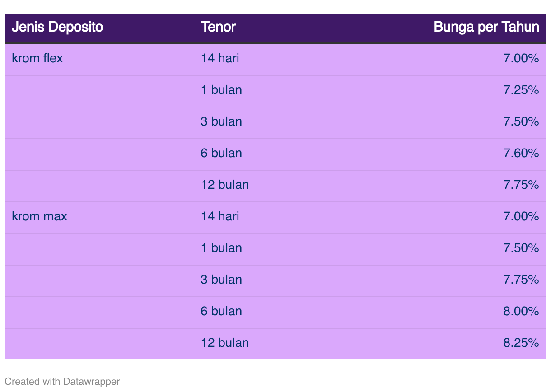This screenshot has height=392, width=551.
Task: Select the 7.60% interest rate cell
Action: tap(521, 153)
